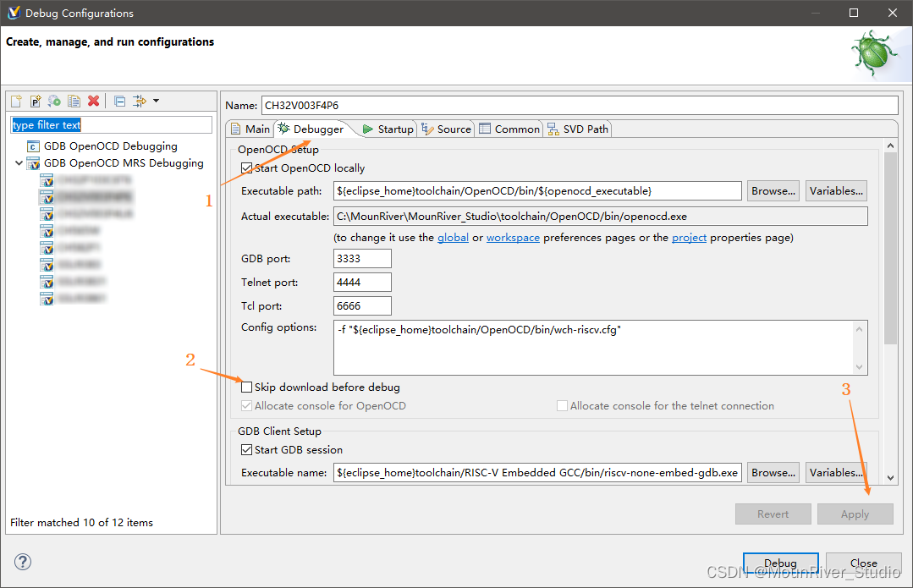This screenshot has width=913, height=588.
Task: Open the project properties link
Action: coord(689,238)
